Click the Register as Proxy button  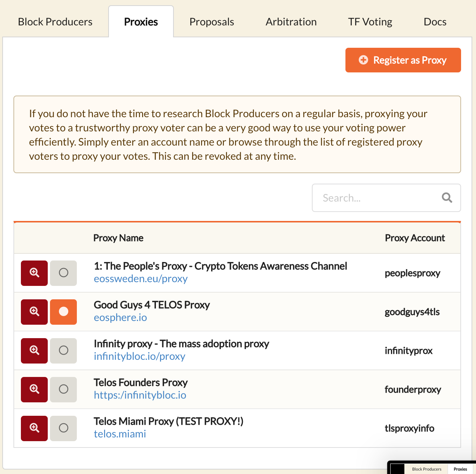[403, 60]
